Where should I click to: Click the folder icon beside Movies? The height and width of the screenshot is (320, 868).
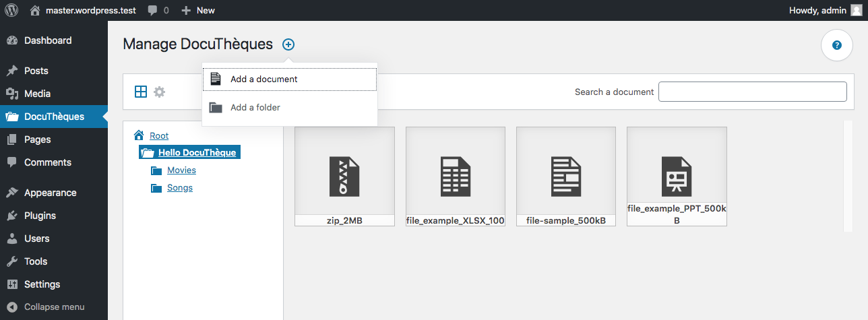pyautogui.click(x=156, y=170)
